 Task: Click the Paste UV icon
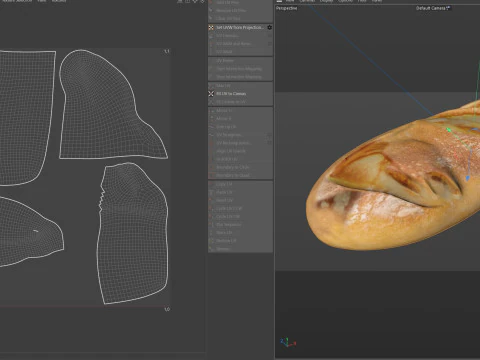coord(211,192)
